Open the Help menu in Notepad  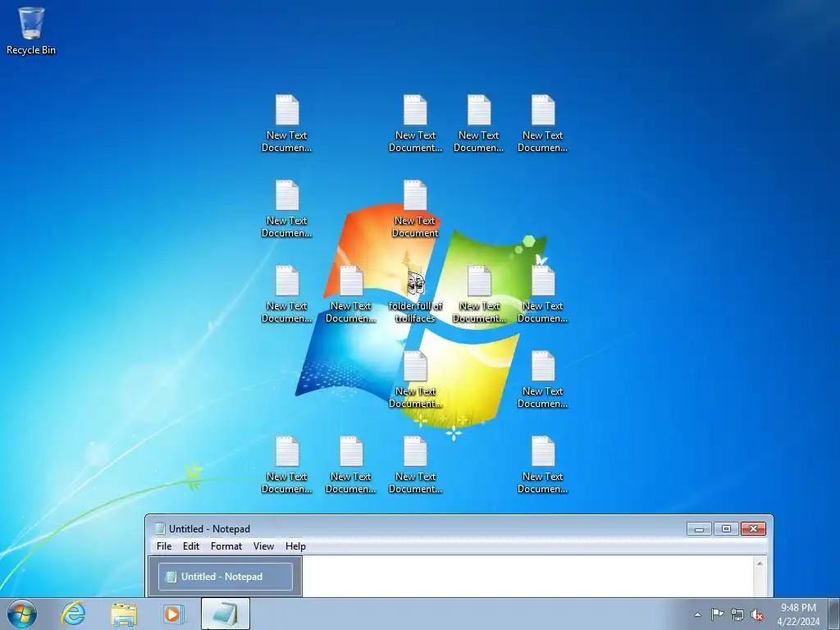pyautogui.click(x=295, y=546)
